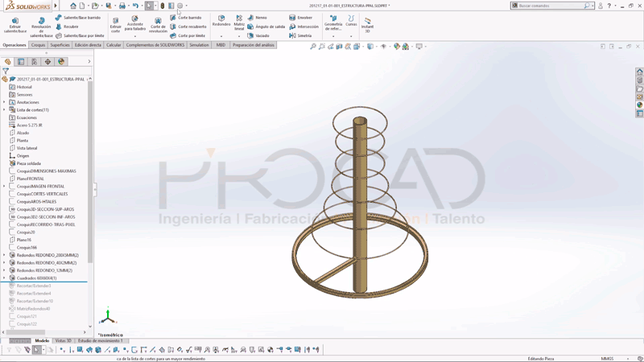Click the Curvas tool
This screenshot has width=644, height=362.
tap(351, 21)
